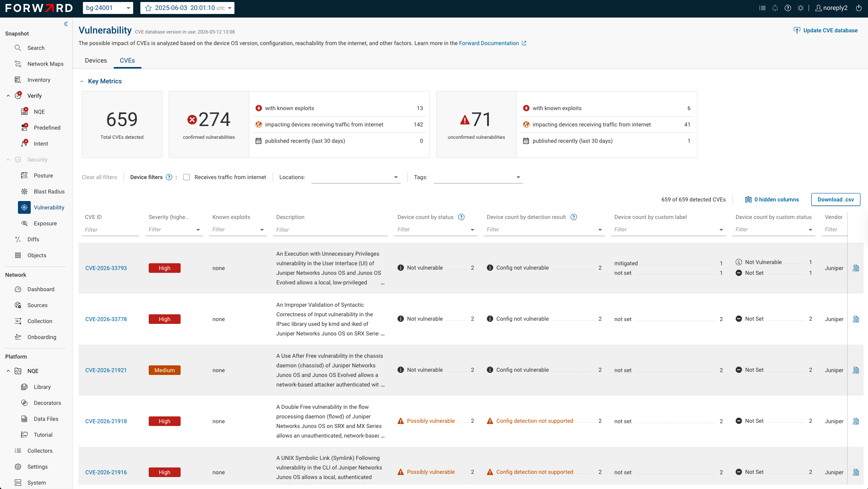The image size is (868, 489).
Task: Open details document icon for CVE-2026-21921 row
Action: [x=856, y=370]
